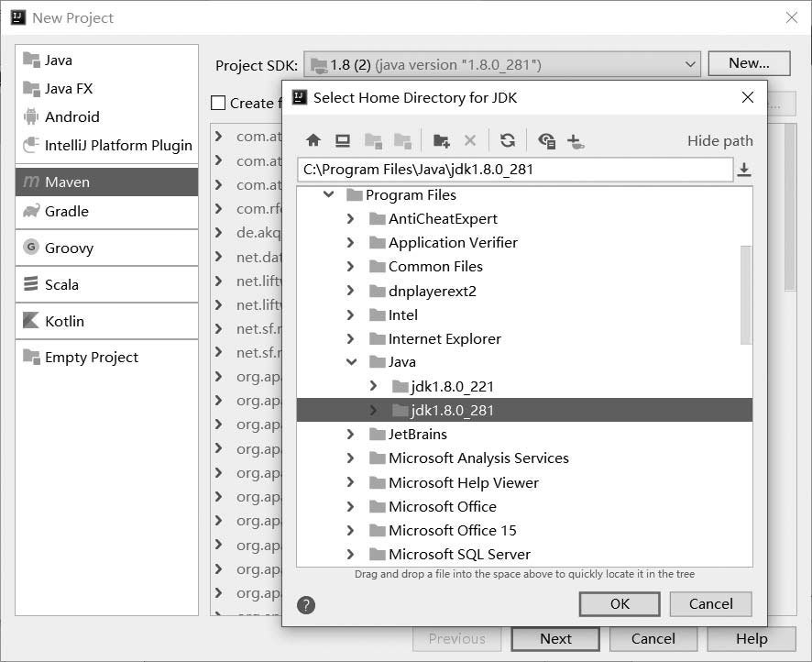Create a new folder in the chooser
The height and width of the screenshot is (662, 812).
[x=441, y=140]
